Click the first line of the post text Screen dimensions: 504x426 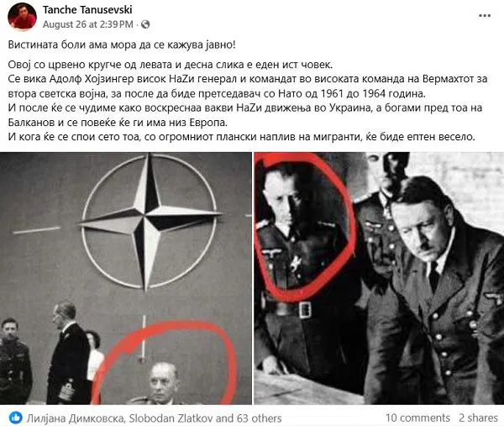(x=122, y=45)
